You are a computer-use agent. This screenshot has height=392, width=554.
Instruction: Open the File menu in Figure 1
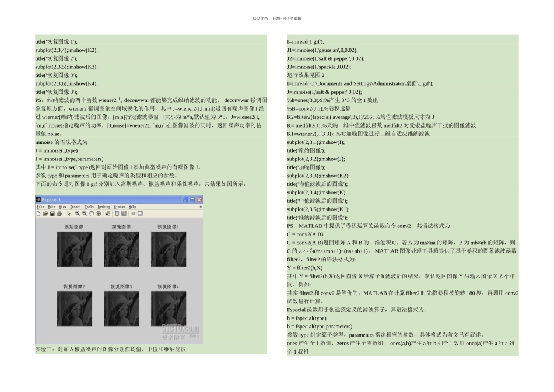(x=41, y=206)
